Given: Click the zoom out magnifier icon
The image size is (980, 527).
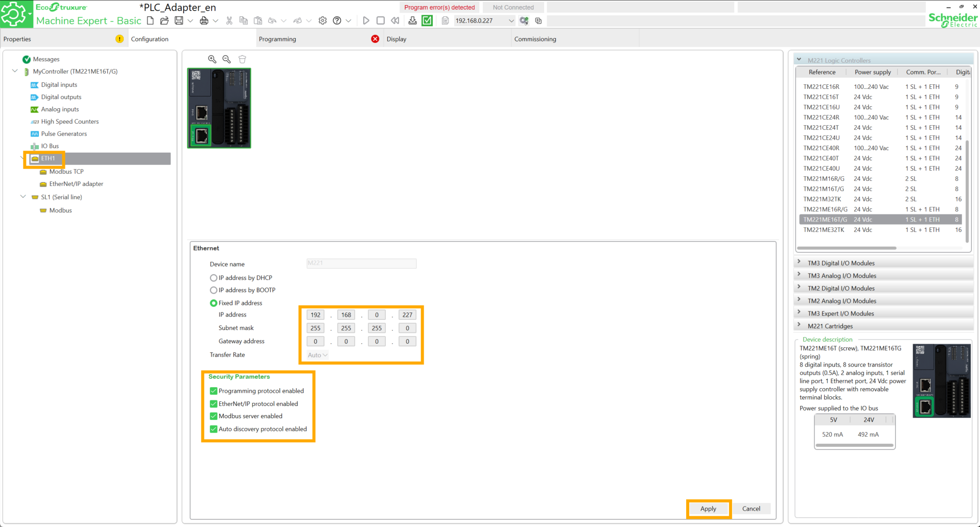Looking at the screenshot, I should [226, 59].
